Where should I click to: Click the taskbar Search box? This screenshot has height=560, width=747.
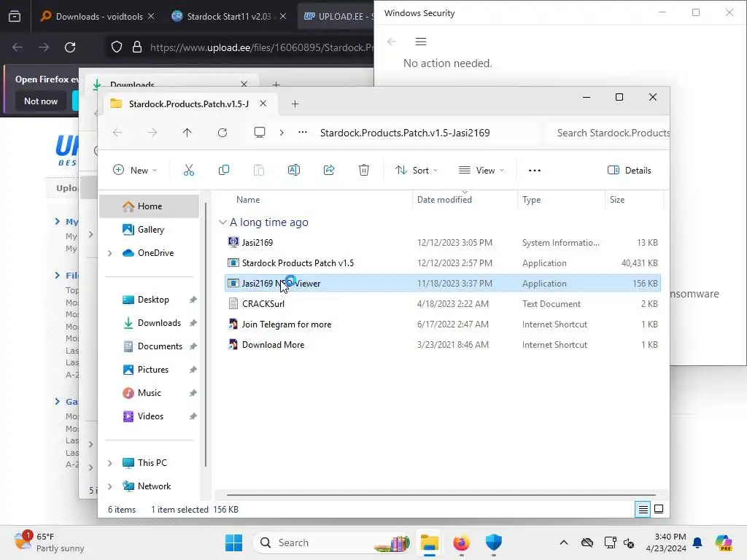tap(333, 542)
